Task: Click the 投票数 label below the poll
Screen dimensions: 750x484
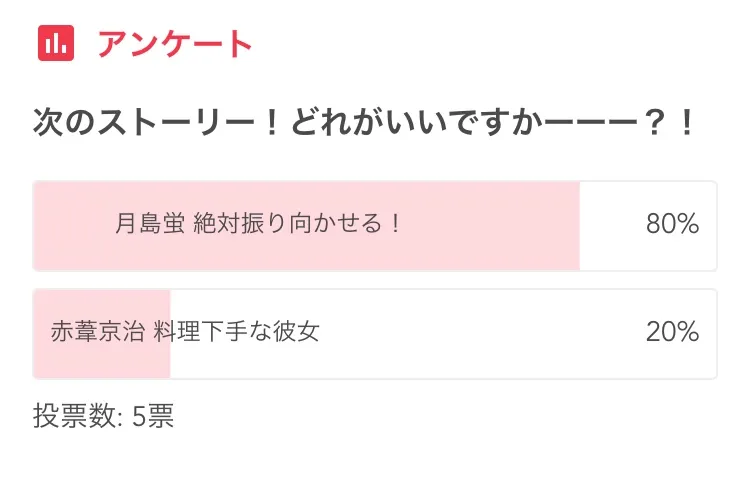Action: [x=74, y=416]
